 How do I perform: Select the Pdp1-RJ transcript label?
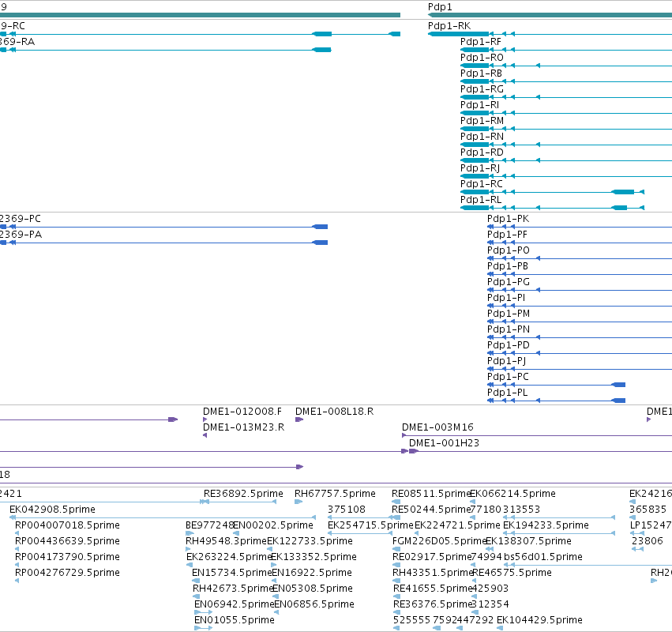(480, 168)
